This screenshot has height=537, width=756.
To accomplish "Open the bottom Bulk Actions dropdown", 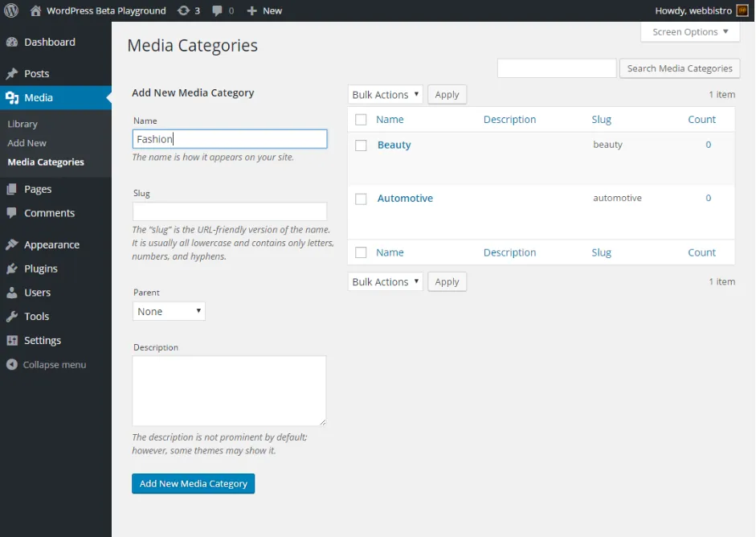I will [x=386, y=282].
